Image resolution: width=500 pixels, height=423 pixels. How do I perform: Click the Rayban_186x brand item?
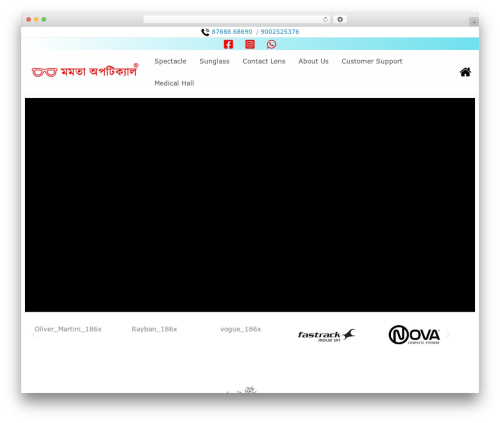(x=154, y=329)
